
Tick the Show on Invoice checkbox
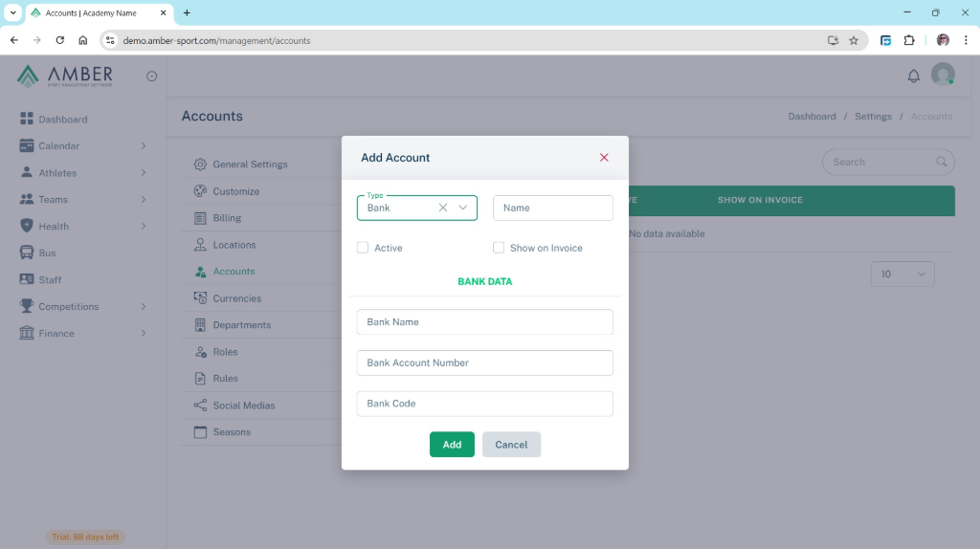[x=499, y=248]
